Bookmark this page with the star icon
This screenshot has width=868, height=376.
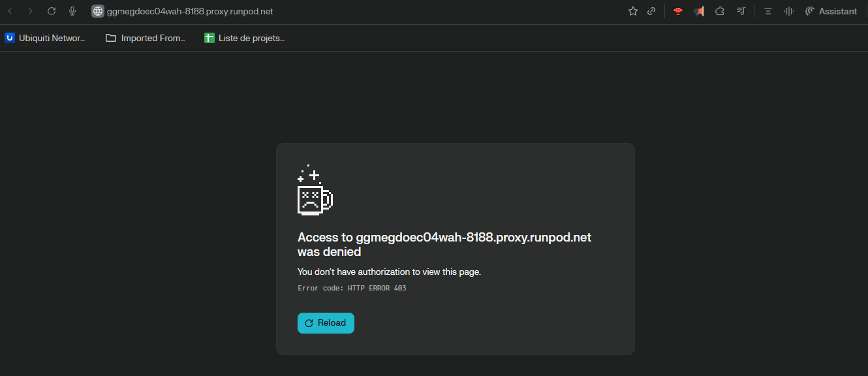tap(632, 11)
